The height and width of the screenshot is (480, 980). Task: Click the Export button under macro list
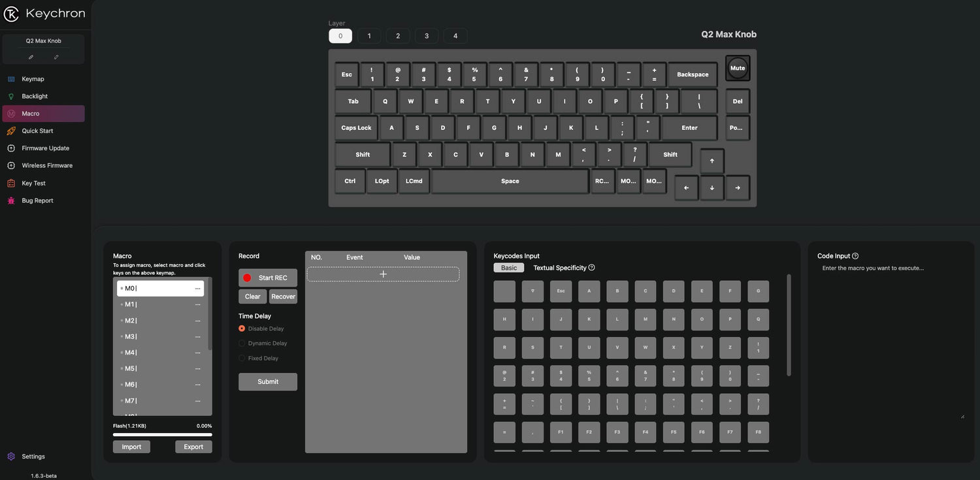coord(193,447)
